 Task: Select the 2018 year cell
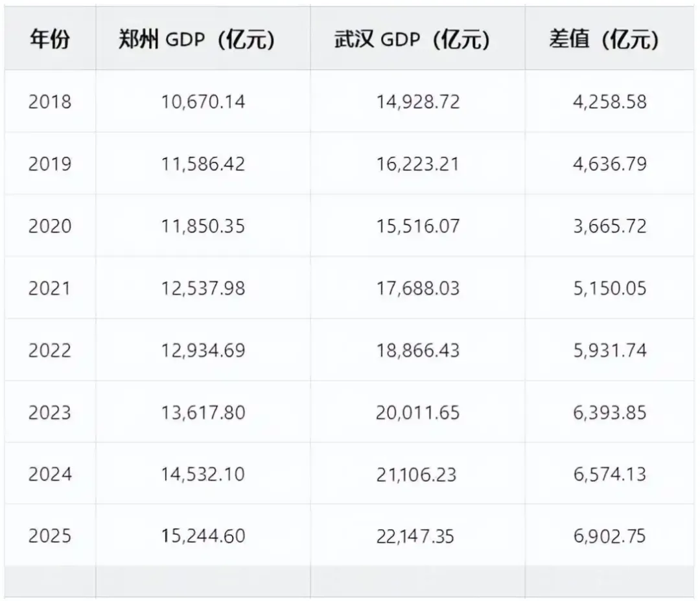[50, 102]
